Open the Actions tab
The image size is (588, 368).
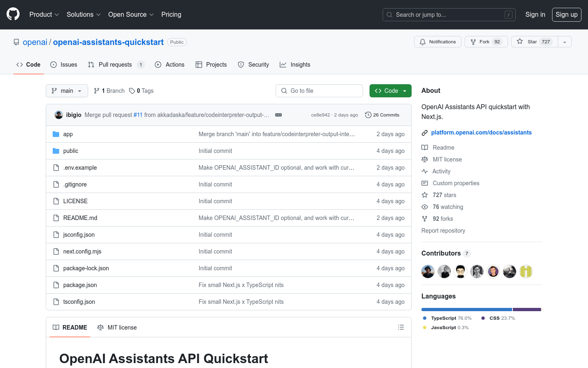coord(169,65)
